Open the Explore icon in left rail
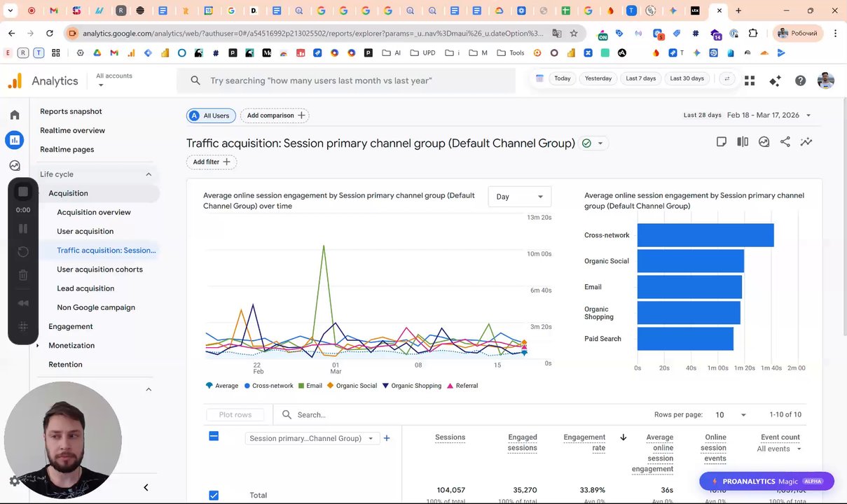Image resolution: width=847 pixels, height=504 pixels. 15,165
